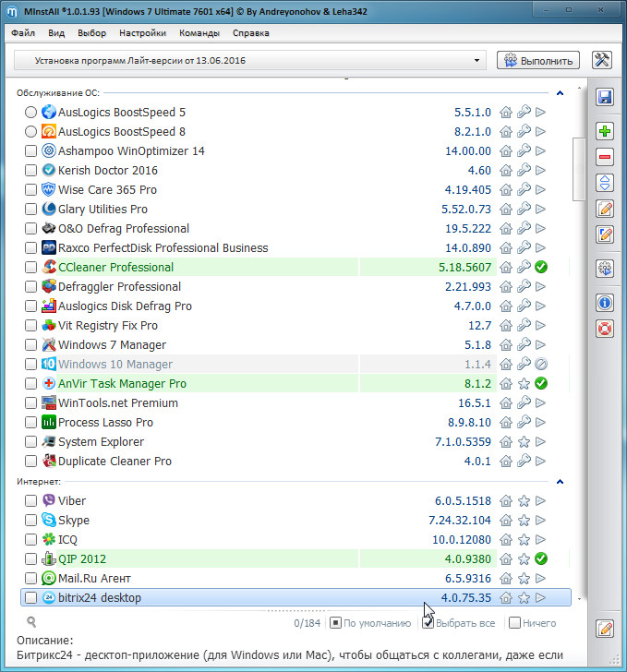627x672 pixels.
Task: Open the Настройки menu
Action: (x=142, y=33)
